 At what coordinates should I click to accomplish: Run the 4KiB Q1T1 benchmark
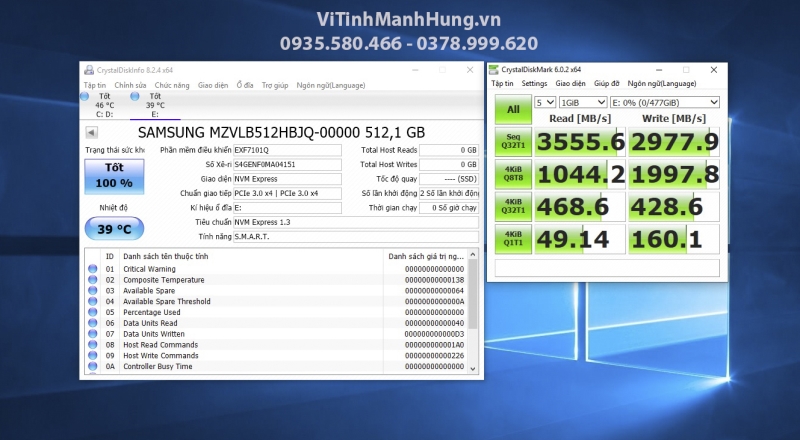click(x=513, y=239)
